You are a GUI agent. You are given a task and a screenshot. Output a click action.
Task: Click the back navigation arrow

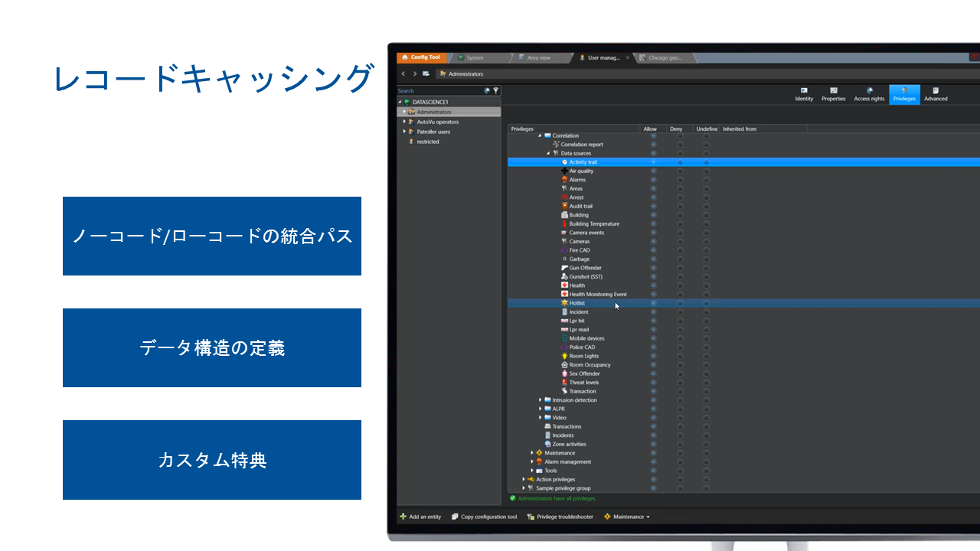pyautogui.click(x=403, y=74)
